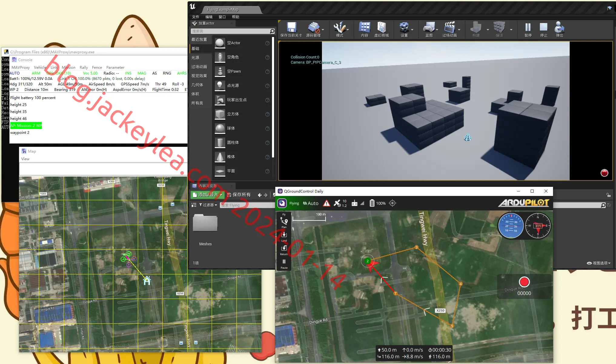
Task: Open the Blueprints toolbar icon
Action: pyautogui.click(x=429, y=29)
